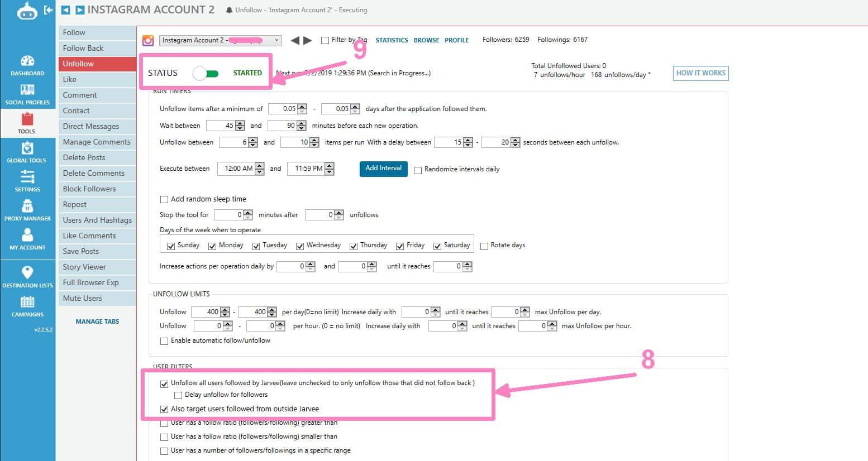Uncheck the Wednesday checkbox
Viewport: 868px width, 461px height.
[300, 246]
